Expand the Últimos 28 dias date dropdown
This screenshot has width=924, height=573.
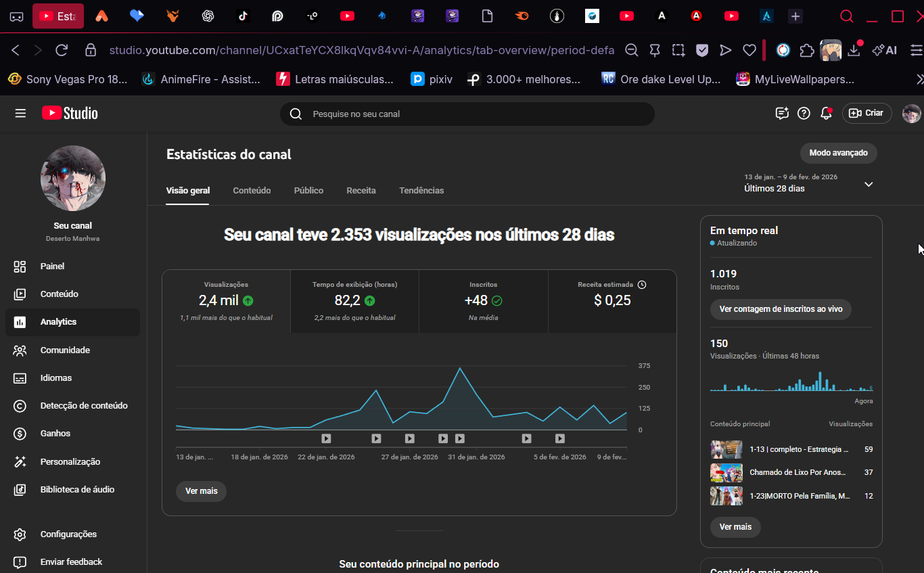point(869,184)
